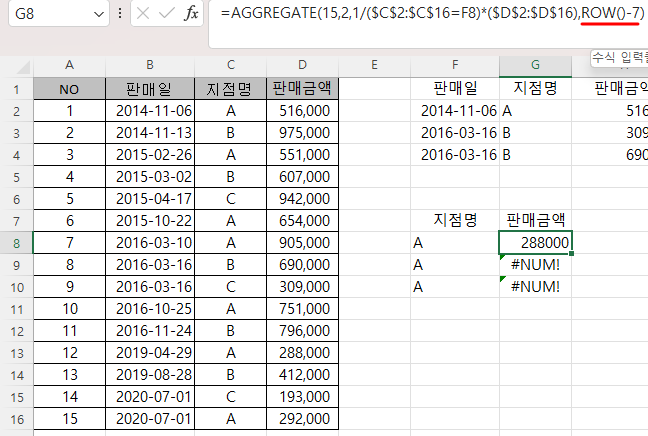Image resolution: width=648 pixels, height=436 pixels.
Task: Open name box options vertical dots
Action: 120,14
